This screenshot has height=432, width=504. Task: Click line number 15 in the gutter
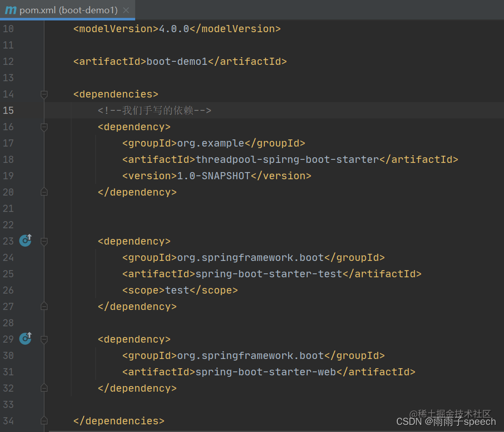(8, 111)
